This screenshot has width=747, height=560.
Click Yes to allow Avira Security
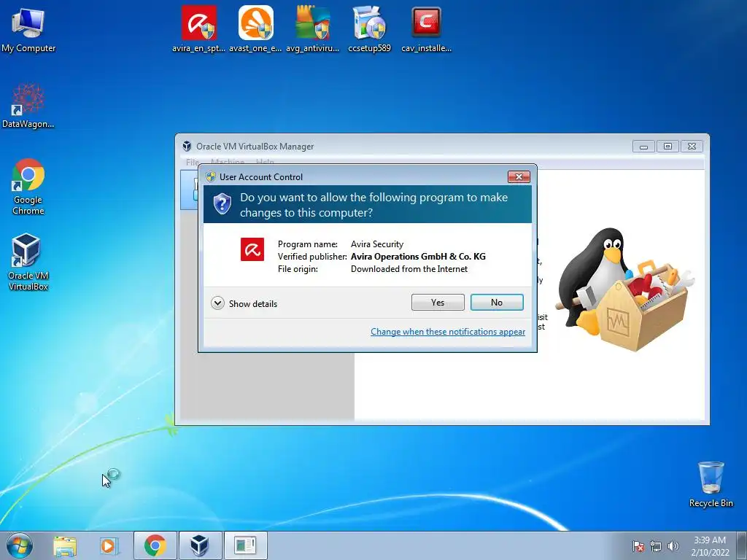tap(438, 303)
